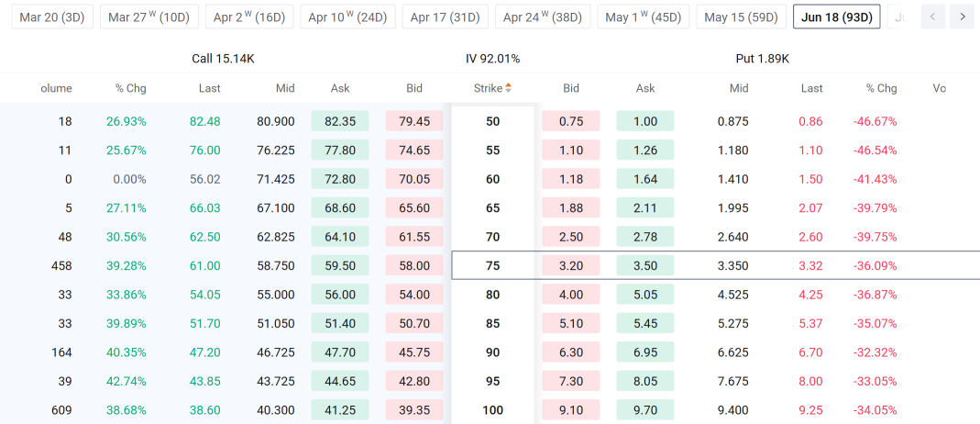
Task: Select call Ask 77.80 for strike 55
Action: pos(340,151)
